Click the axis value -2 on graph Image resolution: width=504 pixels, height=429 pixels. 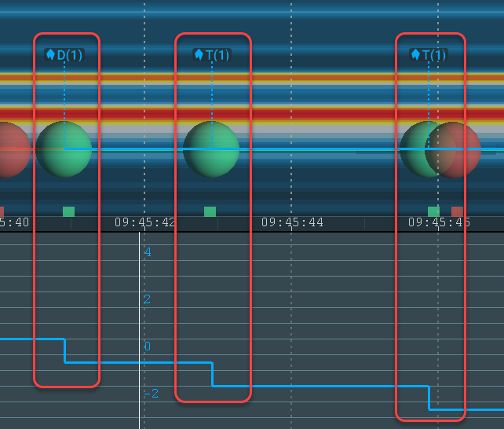[x=150, y=393]
